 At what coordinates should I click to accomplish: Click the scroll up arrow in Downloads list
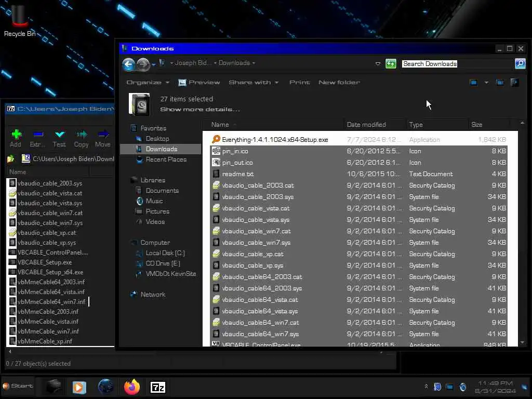click(x=522, y=123)
